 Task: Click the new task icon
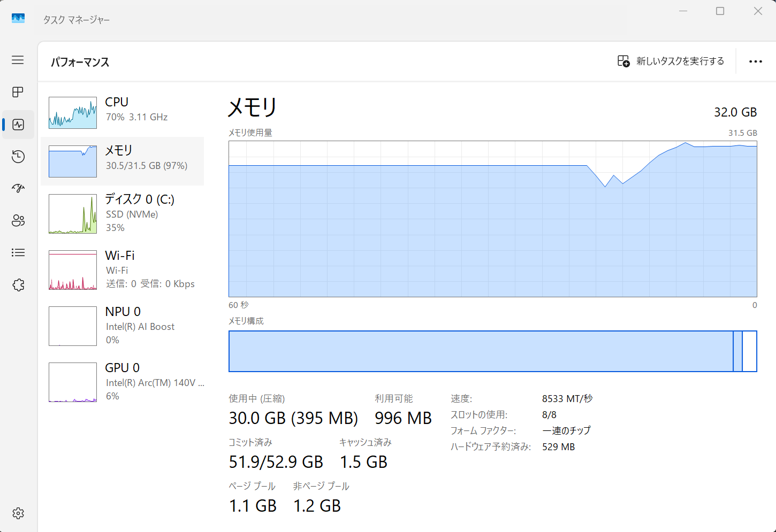pyautogui.click(x=623, y=61)
